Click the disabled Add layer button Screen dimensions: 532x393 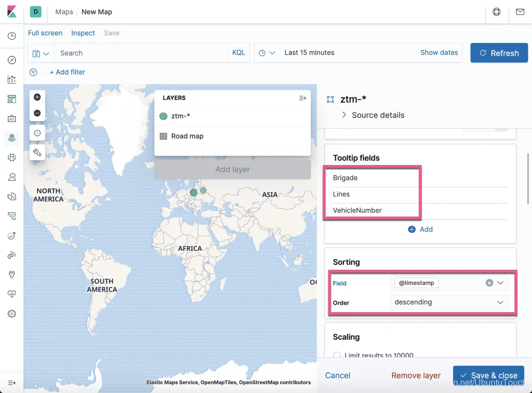233,169
